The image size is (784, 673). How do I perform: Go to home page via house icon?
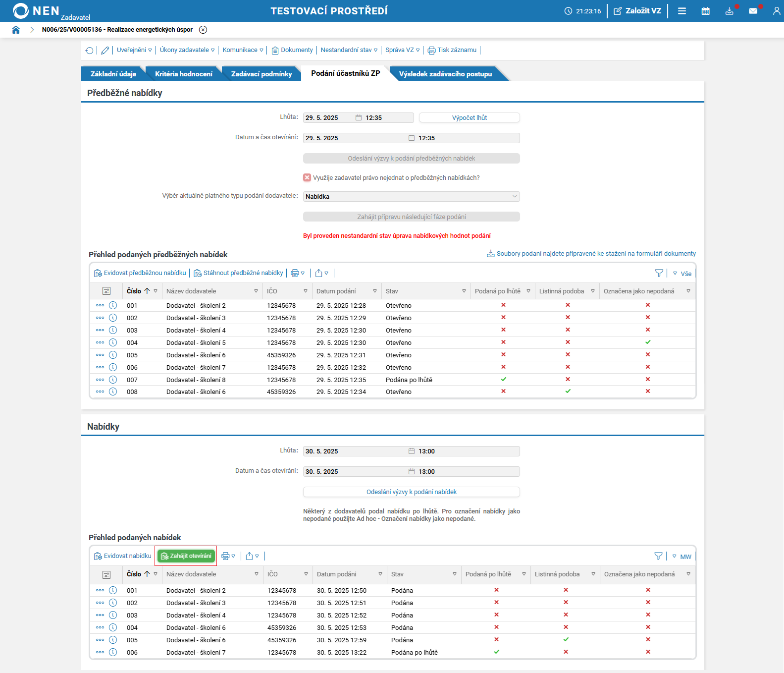click(x=16, y=30)
